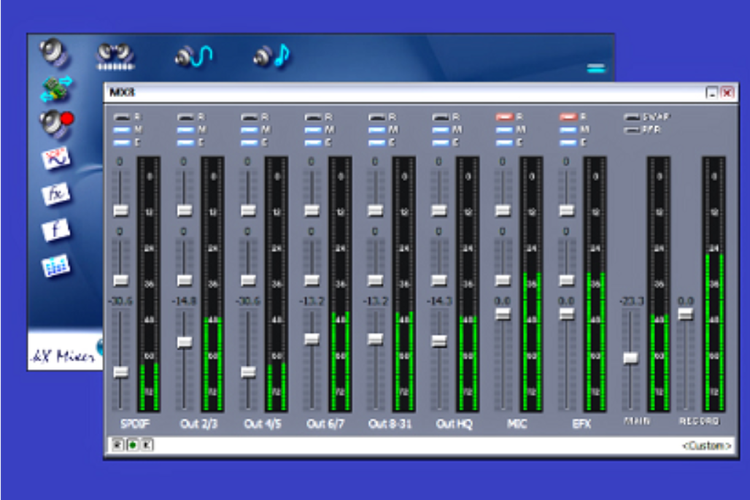The image size is (750, 500).
Task: Click the first small button in bottom-left bar
Action: [117, 444]
